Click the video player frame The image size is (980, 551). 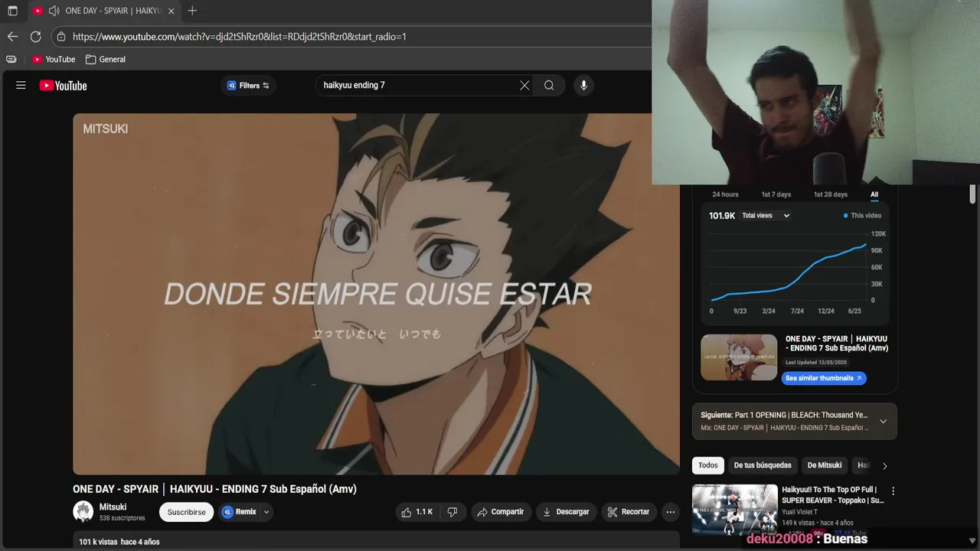pyautogui.click(x=376, y=294)
